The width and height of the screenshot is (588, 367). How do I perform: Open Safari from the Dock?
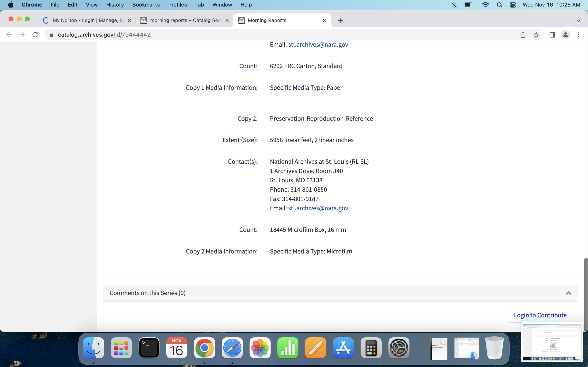click(232, 348)
